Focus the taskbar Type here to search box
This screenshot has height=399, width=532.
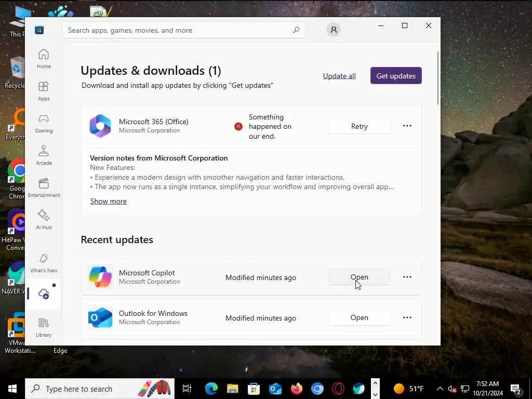tap(100, 389)
